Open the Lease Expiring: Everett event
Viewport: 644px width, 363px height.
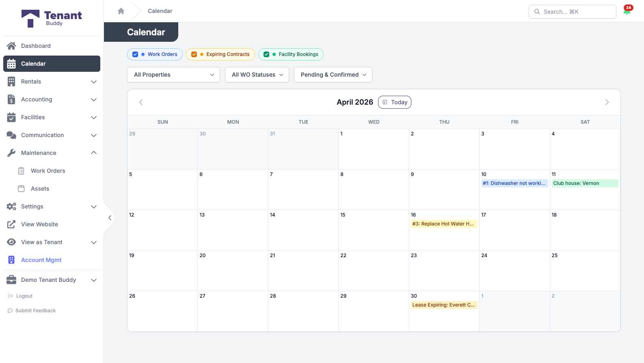click(x=444, y=305)
